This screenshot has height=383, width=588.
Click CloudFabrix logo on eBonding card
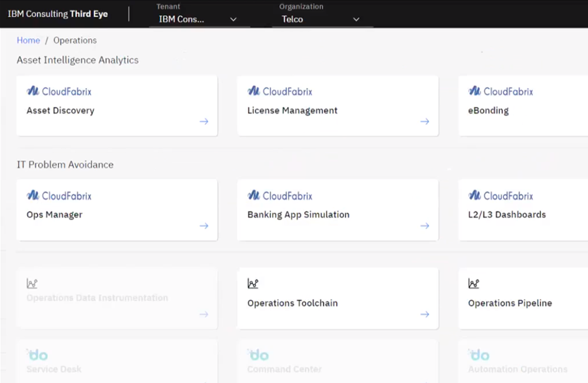pos(500,91)
